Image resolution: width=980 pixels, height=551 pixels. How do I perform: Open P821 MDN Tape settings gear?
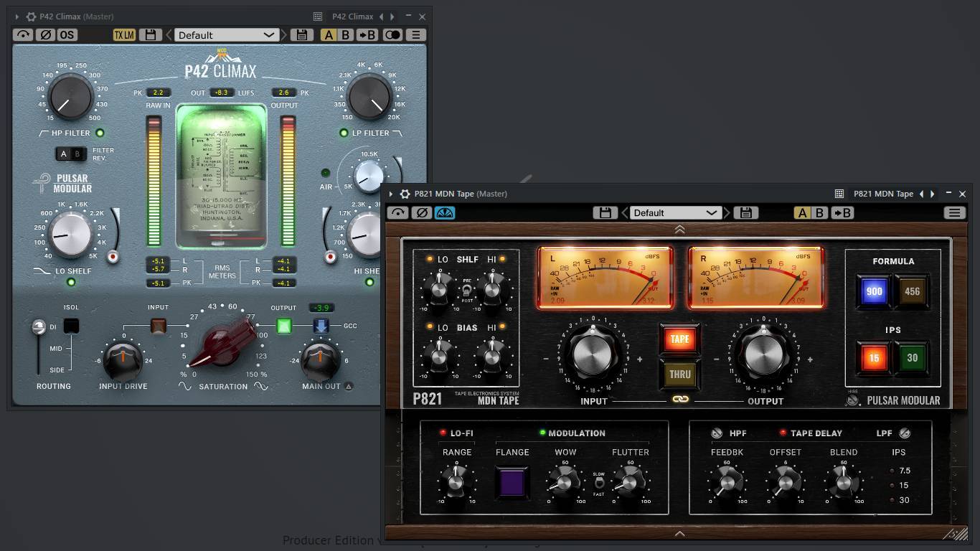pyautogui.click(x=405, y=194)
